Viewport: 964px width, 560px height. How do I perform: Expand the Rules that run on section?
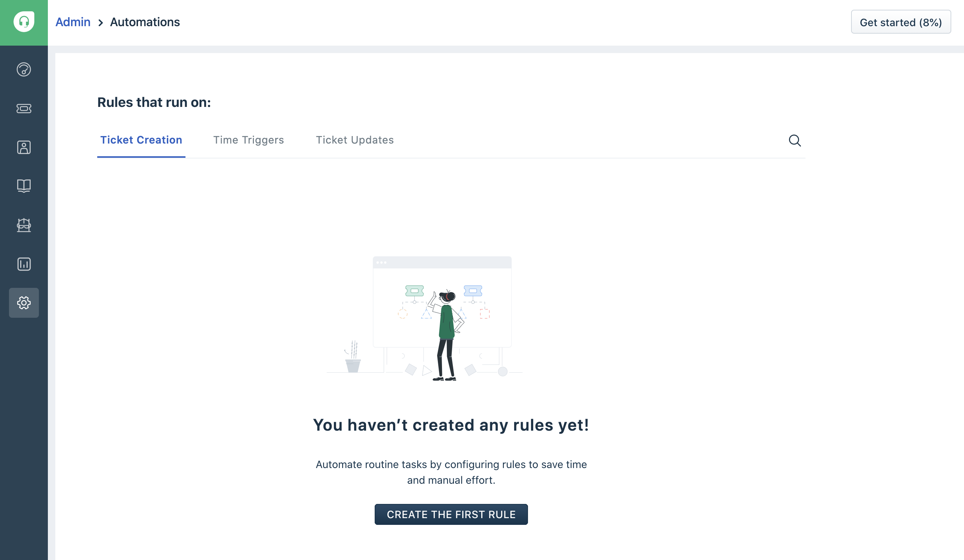pyautogui.click(x=153, y=101)
